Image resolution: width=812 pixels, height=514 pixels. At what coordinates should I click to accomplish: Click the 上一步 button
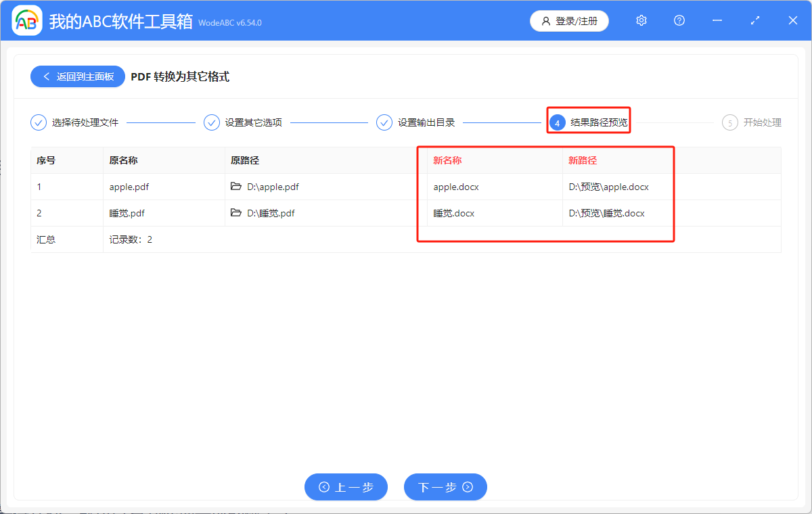pyautogui.click(x=346, y=487)
